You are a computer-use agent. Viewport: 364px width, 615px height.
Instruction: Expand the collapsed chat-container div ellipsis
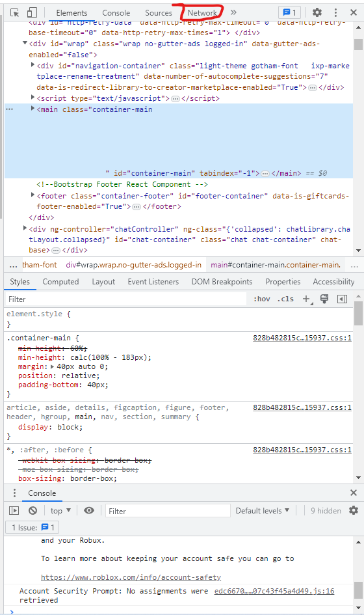[x=56, y=251]
